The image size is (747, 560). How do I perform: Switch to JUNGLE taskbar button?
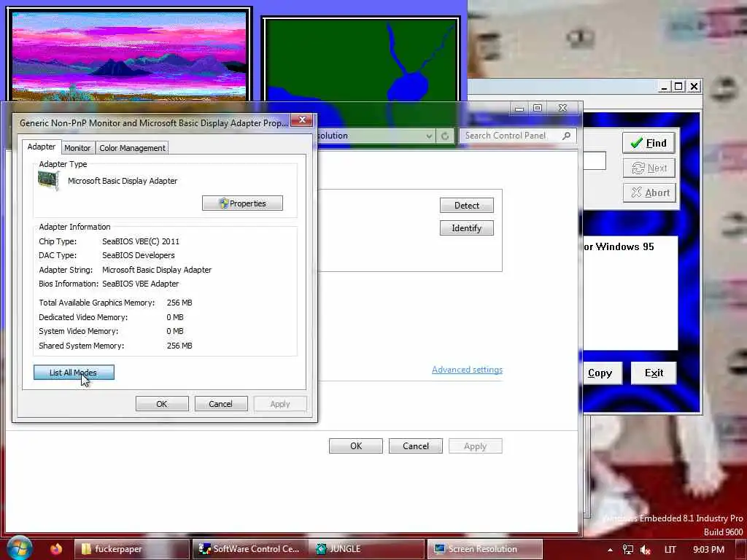point(366,549)
